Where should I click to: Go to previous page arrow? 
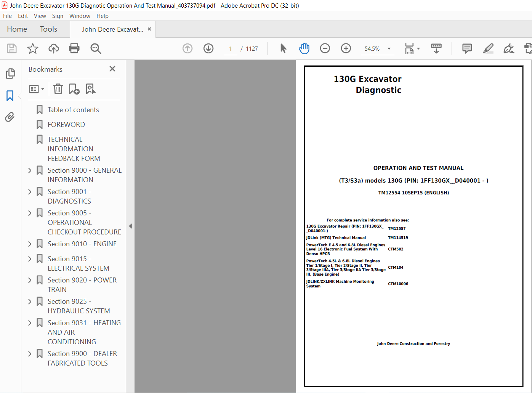[187, 48]
